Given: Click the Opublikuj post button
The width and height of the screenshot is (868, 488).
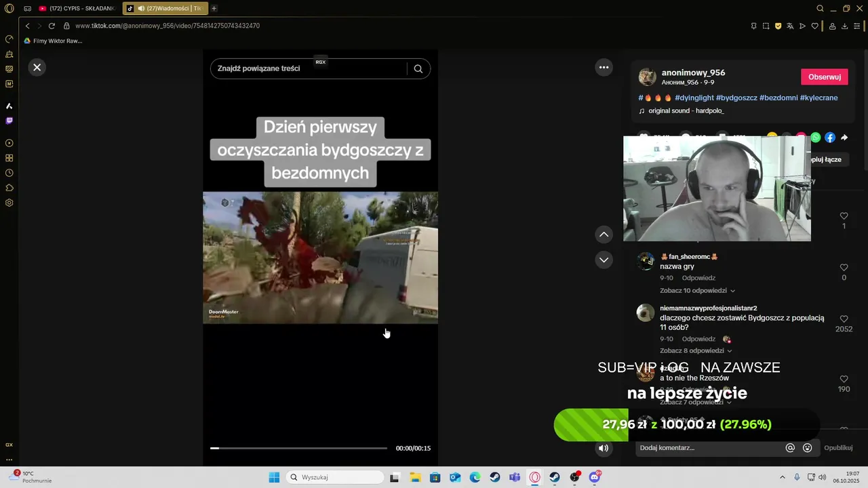Looking at the screenshot, I should click(x=838, y=448).
